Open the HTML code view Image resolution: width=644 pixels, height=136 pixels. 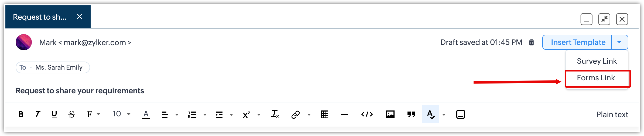[x=367, y=114]
